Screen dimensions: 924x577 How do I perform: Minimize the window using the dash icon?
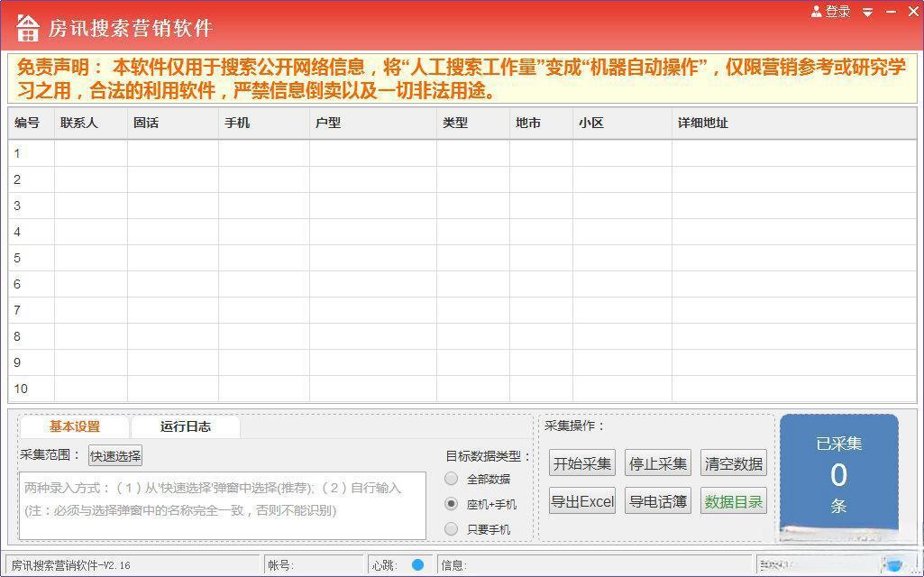(x=892, y=13)
